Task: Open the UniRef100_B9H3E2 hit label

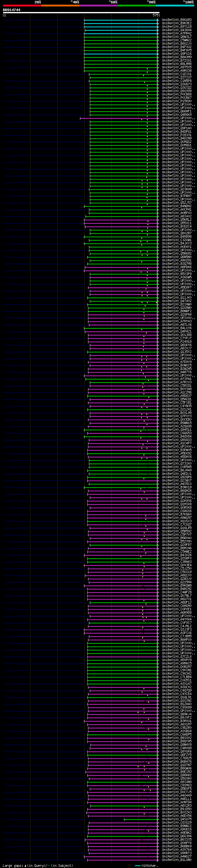Action: (x=176, y=23)
